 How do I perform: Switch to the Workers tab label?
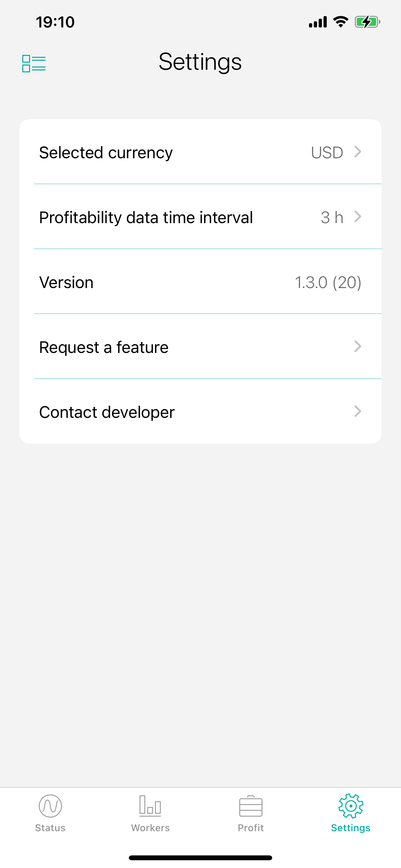[150, 828]
